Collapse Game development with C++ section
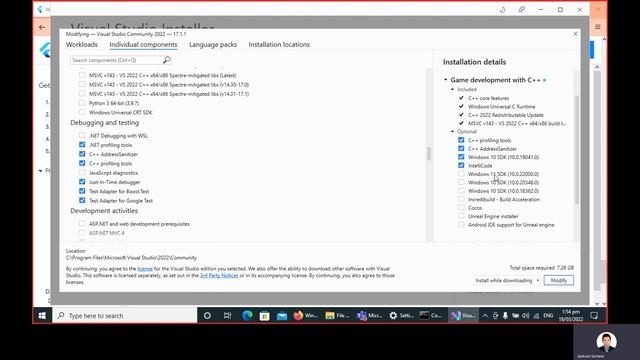Screen dimensions: 640x360 pyautogui.click(x=446, y=80)
